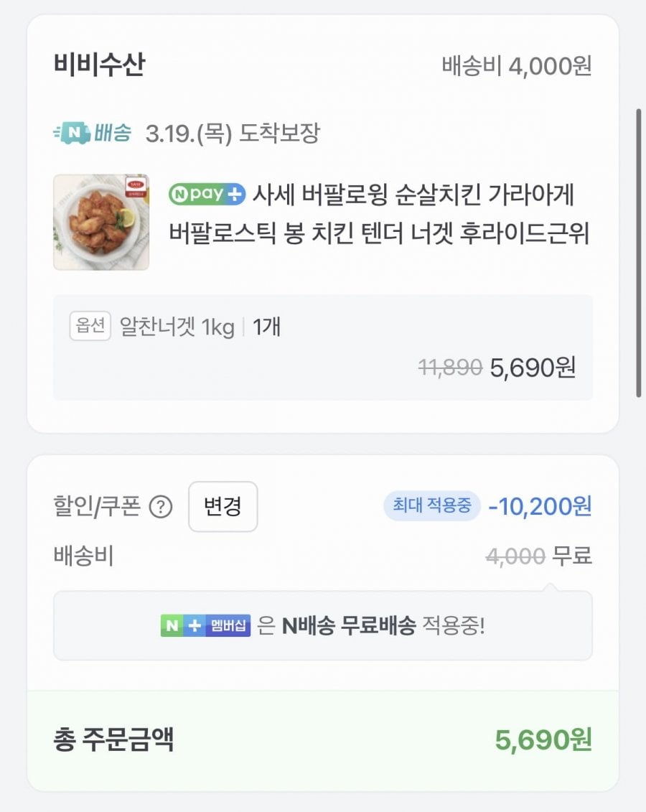Click the 알찬너겟 1kg option text
This screenshot has height=812, width=646.
coord(177,328)
